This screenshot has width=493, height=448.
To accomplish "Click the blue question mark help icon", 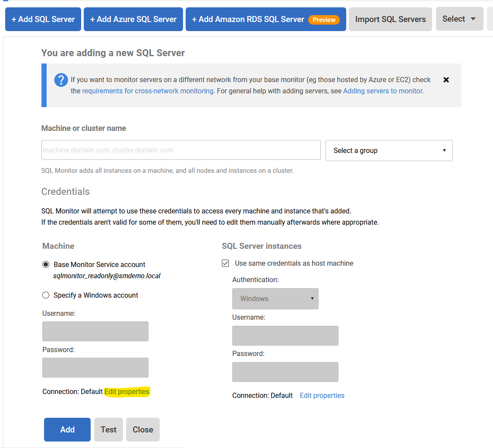I will (61, 80).
